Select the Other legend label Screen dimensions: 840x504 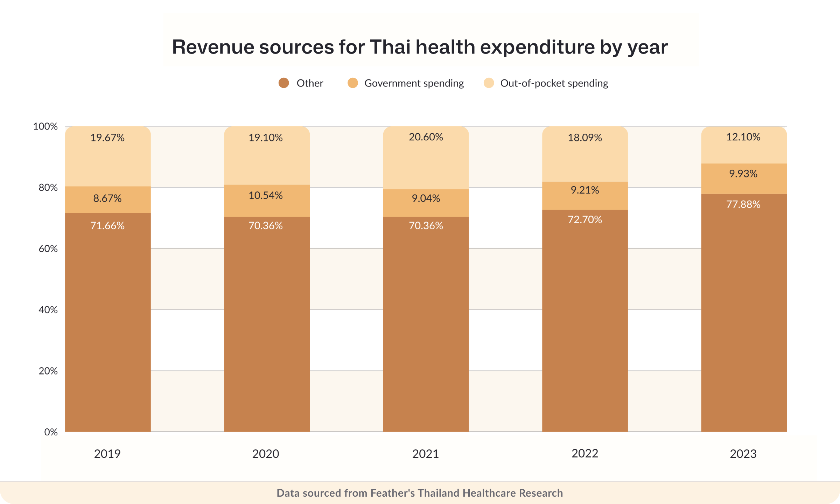310,83
